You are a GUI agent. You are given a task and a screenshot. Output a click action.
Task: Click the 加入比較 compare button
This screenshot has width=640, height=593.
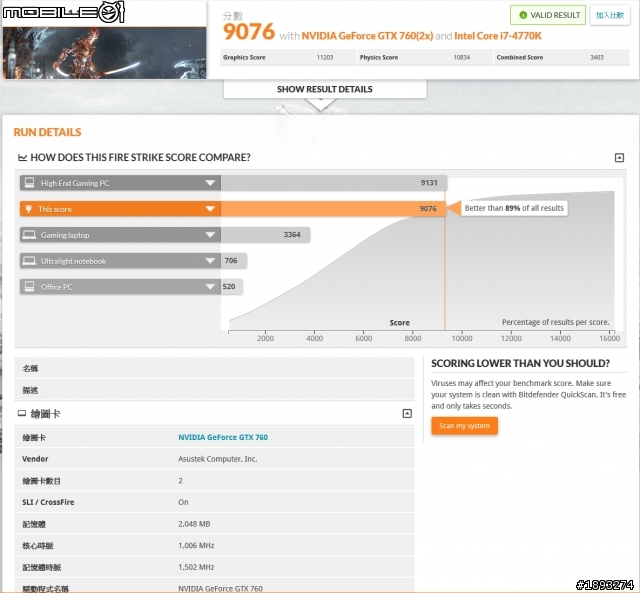pyautogui.click(x=610, y=15)
